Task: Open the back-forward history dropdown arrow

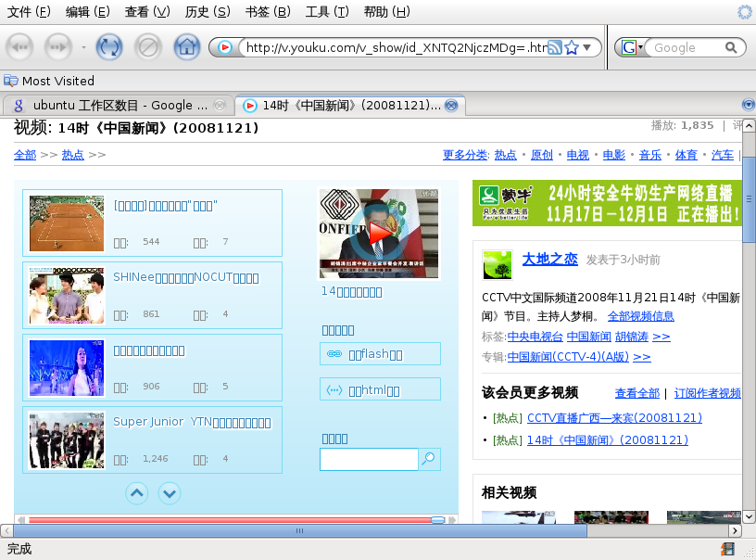Action: point(83,47)
